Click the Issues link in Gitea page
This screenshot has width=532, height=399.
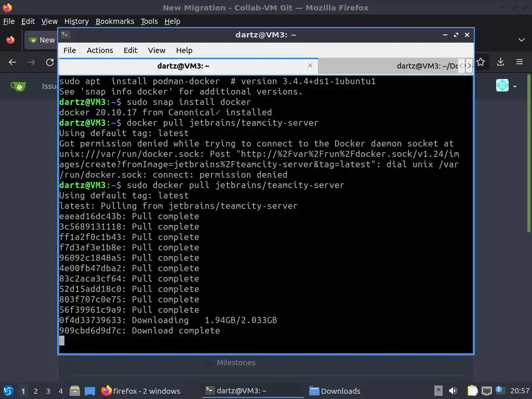[x=49, y=86]
